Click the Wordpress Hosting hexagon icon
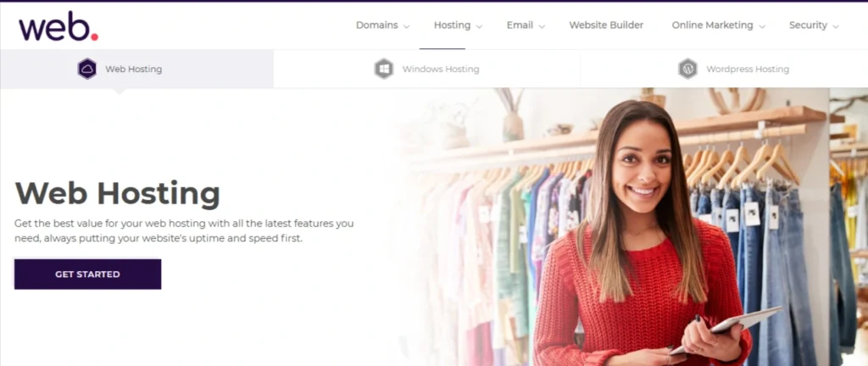The width and height of the screenshot is (868, 366). (x=687, y=69)
